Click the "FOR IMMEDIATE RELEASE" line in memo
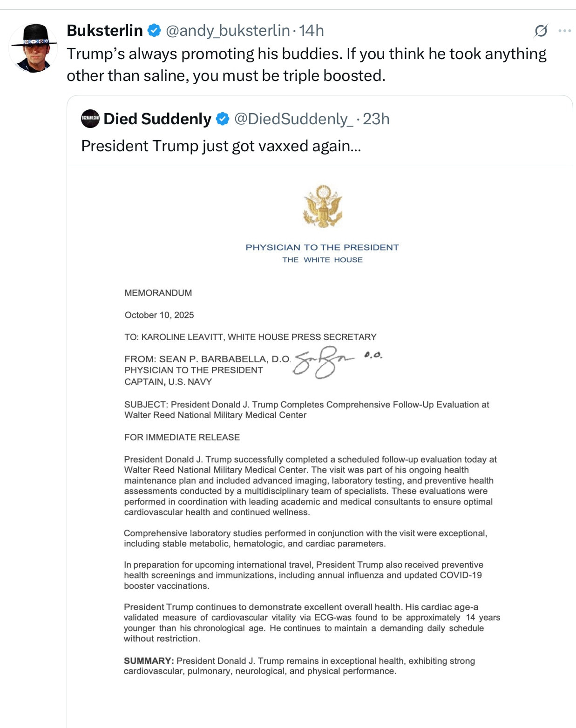The width and height of the screenshot is (576, 728). 182,437
